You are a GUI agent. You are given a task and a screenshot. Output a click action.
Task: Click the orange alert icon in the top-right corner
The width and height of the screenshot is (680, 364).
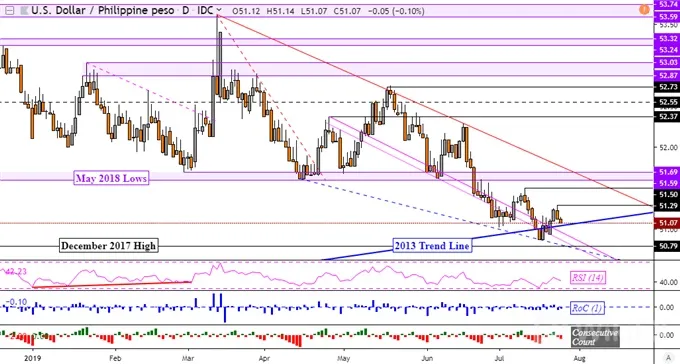[x=644, y=9]
